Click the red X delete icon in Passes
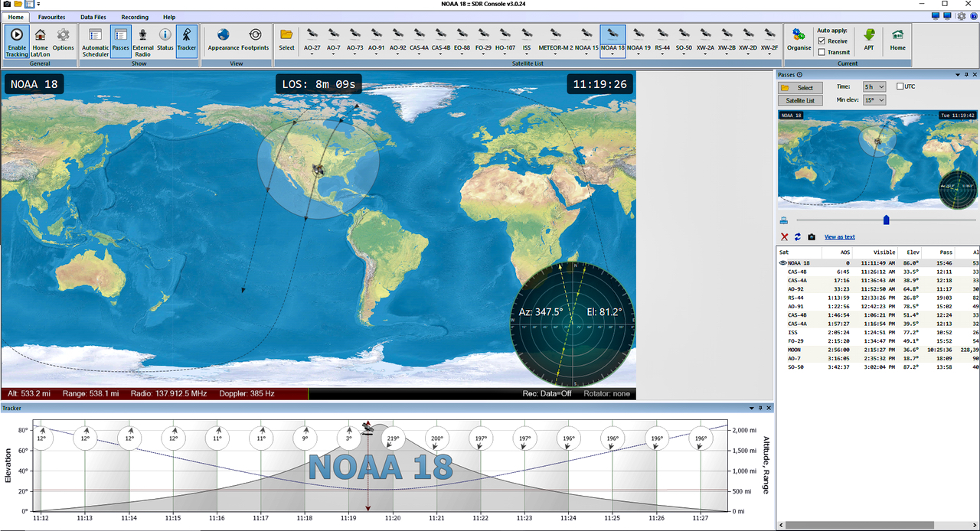Viewport: 980px width, 531px height. (x=784, y=237)
